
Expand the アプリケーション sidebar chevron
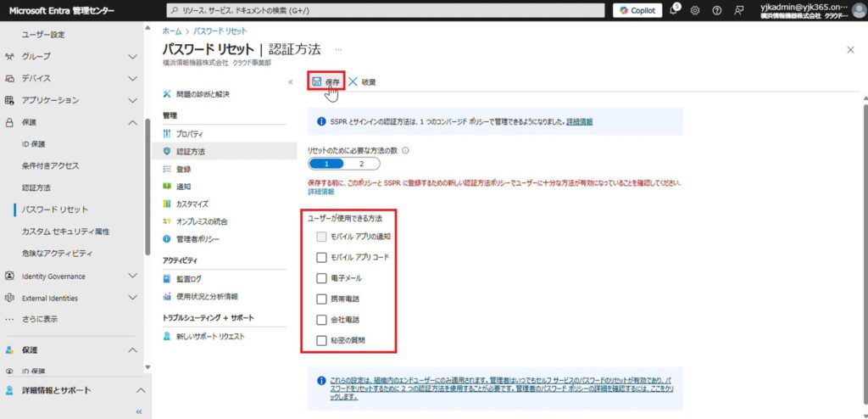[132, 100]
